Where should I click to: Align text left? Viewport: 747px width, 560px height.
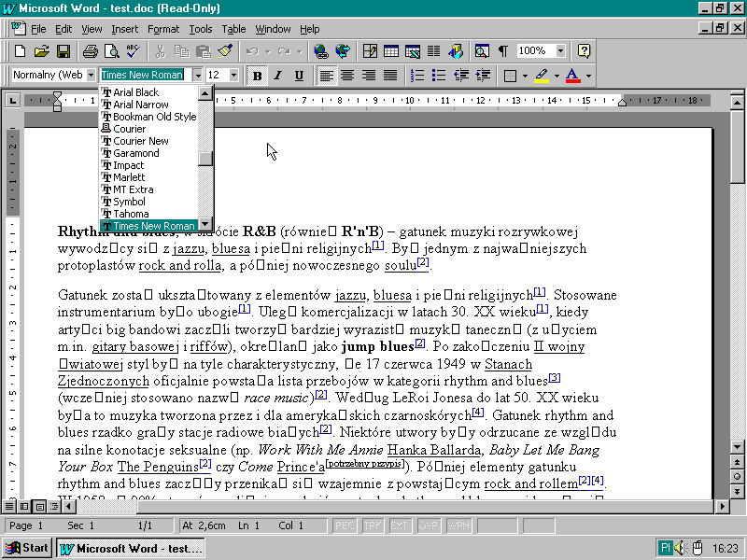[x=326, y=76]
